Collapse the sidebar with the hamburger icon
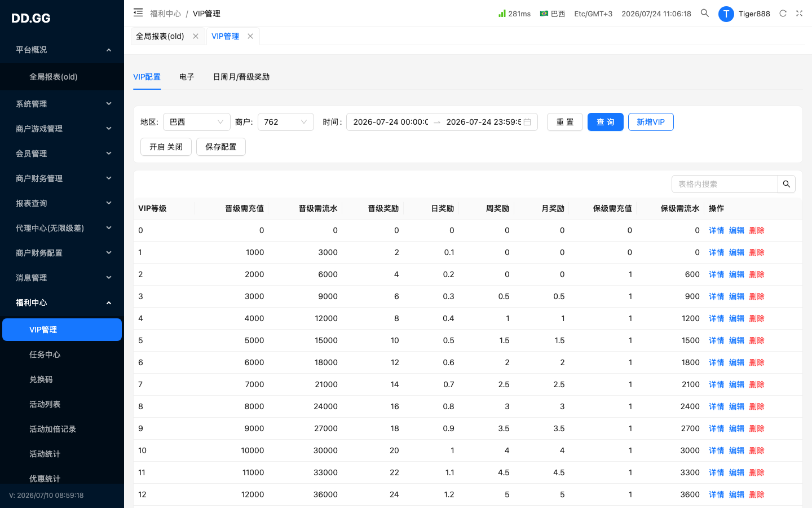The width and height of the screenshot is (812, 508). 138,12
